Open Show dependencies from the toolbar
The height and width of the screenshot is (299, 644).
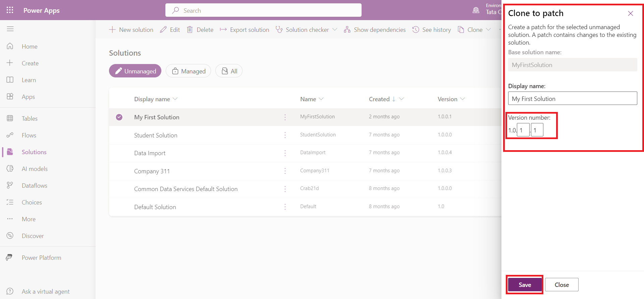pyautogui.click(x=375, y=30)
